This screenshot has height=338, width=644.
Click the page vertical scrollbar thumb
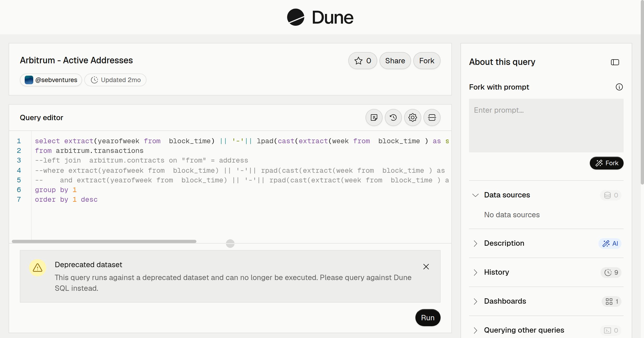click(642, 93)
